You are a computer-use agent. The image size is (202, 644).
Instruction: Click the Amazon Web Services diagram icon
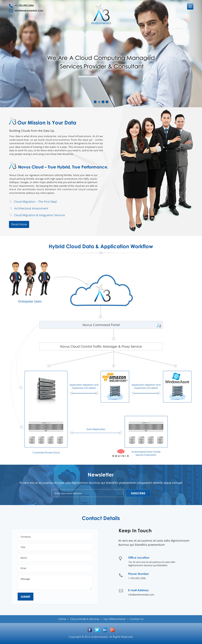tap(115, 386)
